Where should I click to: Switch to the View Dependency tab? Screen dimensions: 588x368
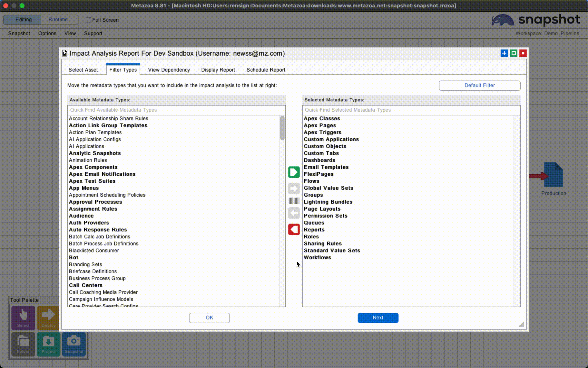(x=169, y=70)
